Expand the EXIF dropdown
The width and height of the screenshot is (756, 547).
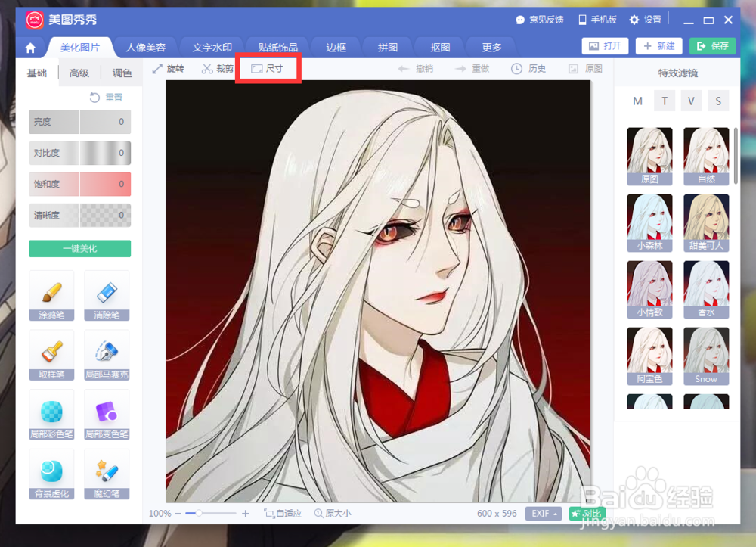[544, 514]
